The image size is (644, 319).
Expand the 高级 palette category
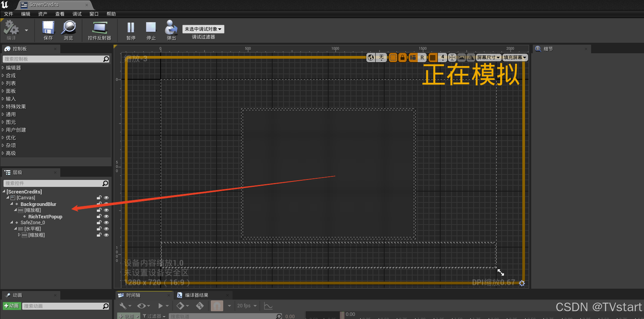point(3,153)
